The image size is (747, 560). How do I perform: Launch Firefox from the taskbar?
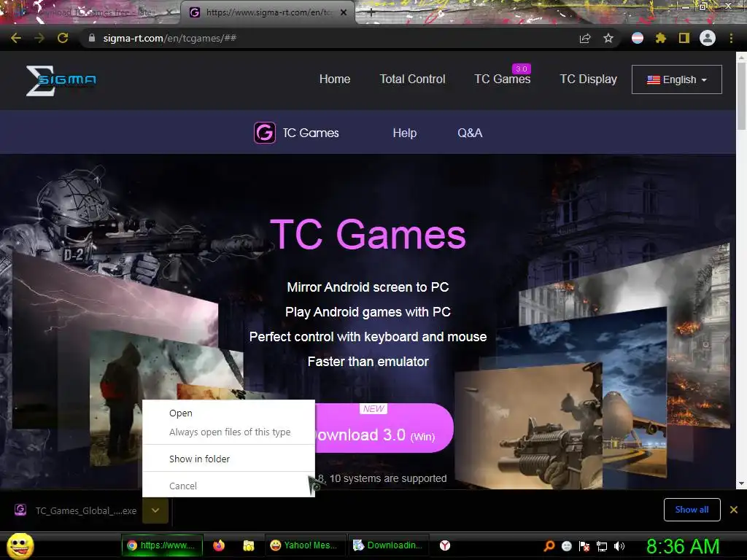[x=219, y=545]
